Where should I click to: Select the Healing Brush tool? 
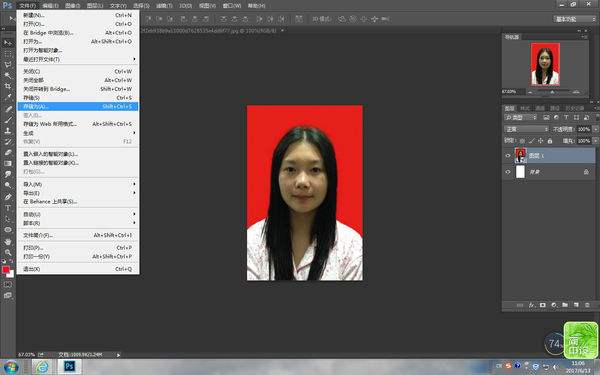coord(8,109)
